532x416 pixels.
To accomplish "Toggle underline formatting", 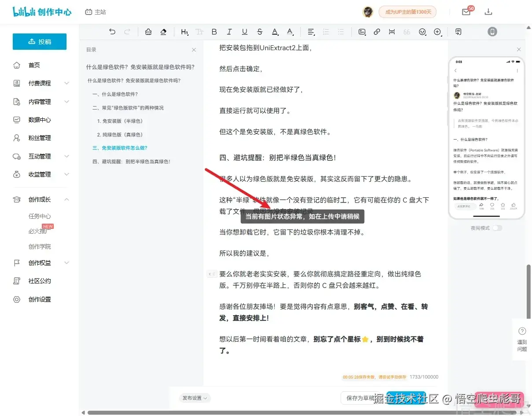I will pos(244,32).
